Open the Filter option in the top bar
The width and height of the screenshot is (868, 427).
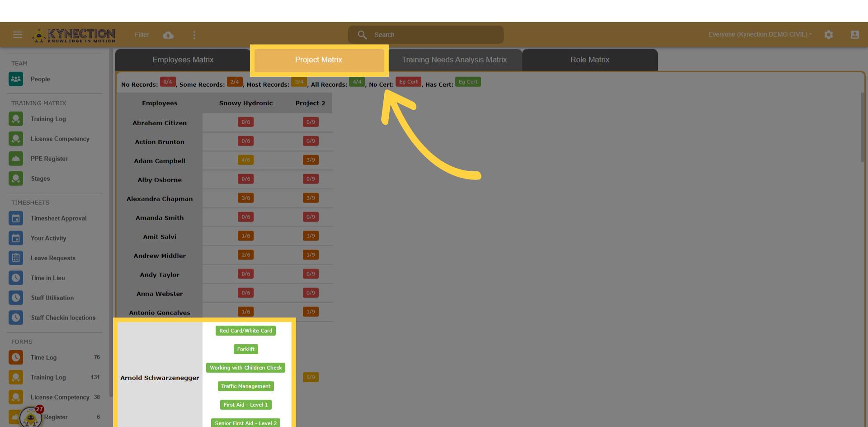[x=142, y=35]
